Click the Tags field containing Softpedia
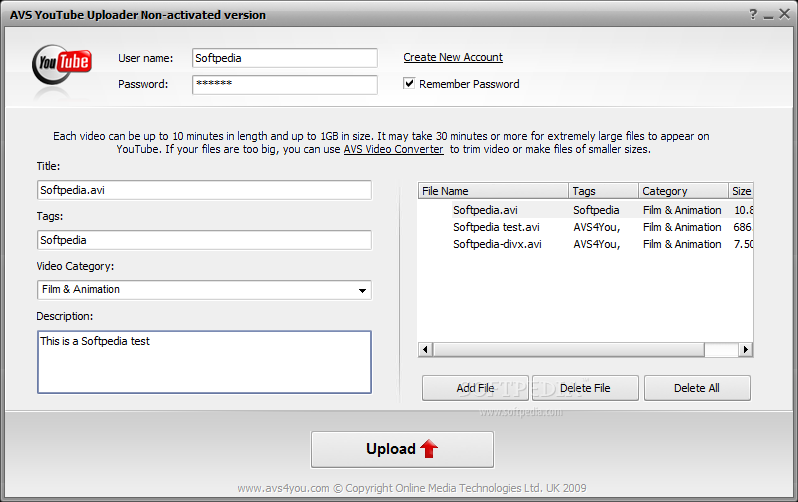Image resolution: width=798 pixels, height=502 pixels. tap(204, 240)
